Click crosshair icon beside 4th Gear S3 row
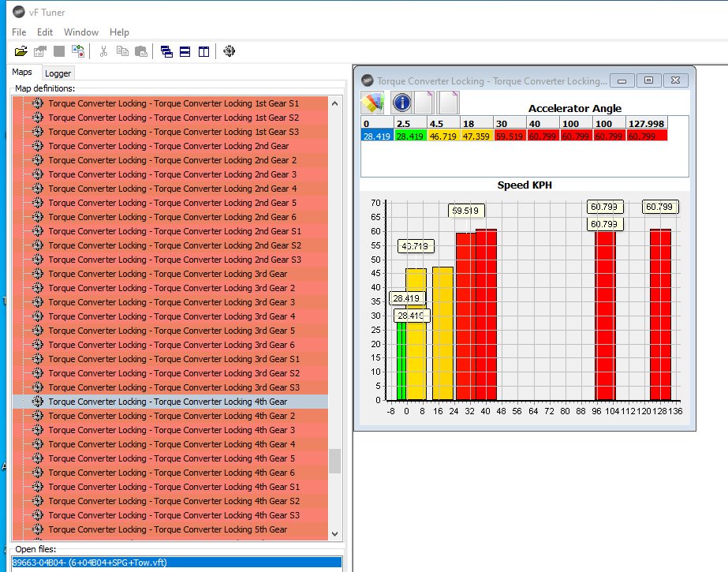 point(38,515)
